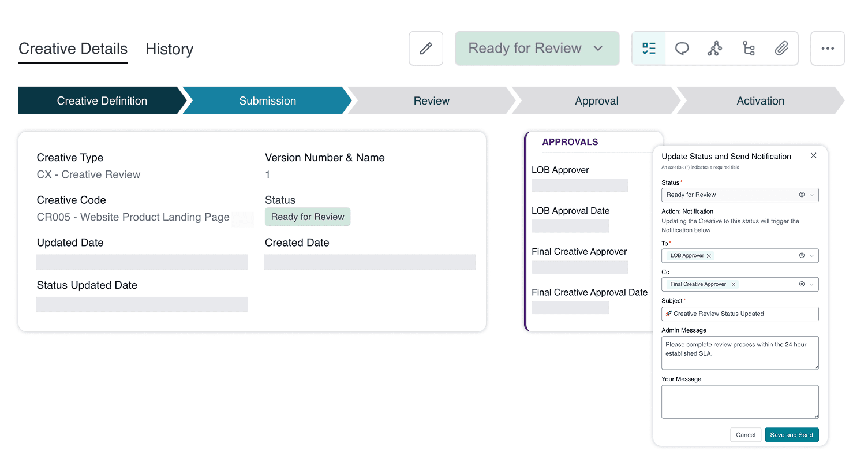Viewport: 868px width, 462px height.
Task: Select the Review workflow stage
Action: point(431,100)
